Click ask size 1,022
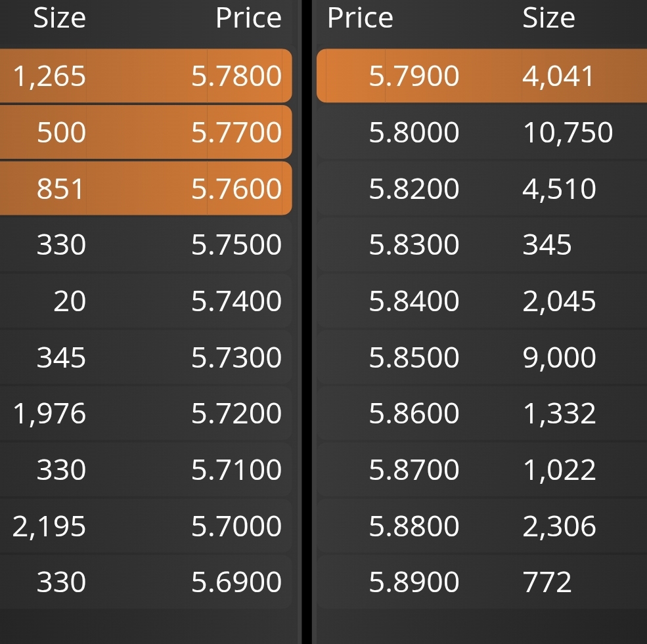The image size is (647, 644). coord(559,469)
